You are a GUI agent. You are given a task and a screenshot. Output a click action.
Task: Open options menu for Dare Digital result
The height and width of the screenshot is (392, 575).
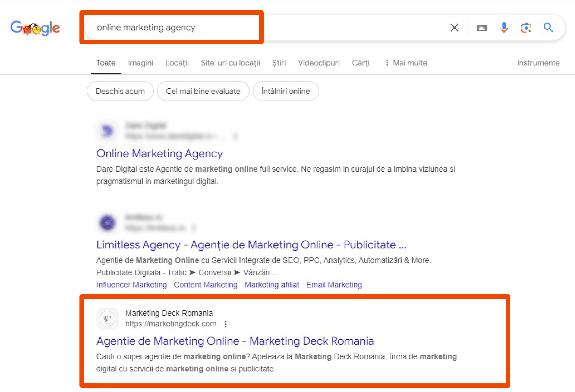click(235, 136)
